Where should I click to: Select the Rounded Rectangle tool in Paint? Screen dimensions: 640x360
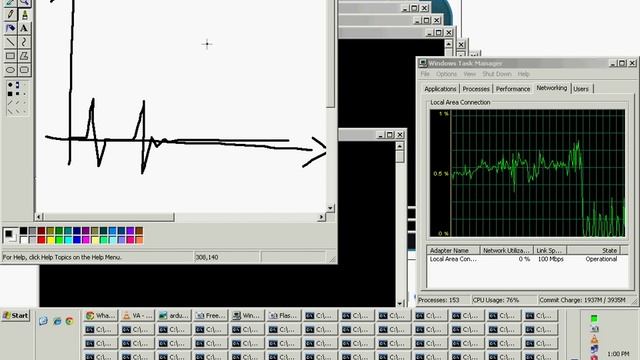(x=24, y=70)
